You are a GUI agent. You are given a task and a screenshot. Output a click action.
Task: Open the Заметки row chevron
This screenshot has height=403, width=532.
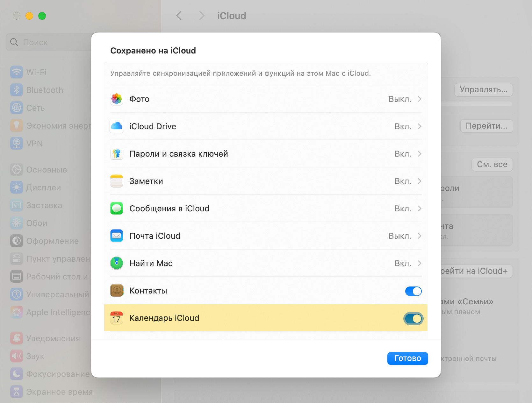click(x=420, y=181)
